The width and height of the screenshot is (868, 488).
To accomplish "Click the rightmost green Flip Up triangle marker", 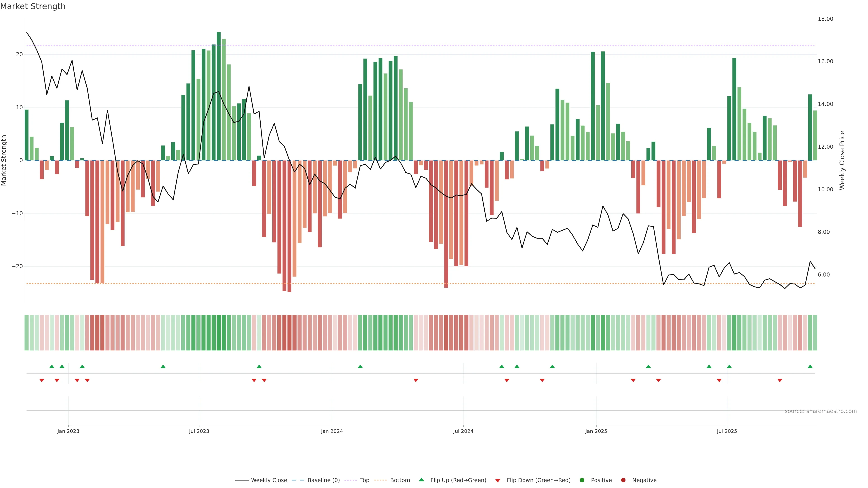I will click(x=810, y=366).
